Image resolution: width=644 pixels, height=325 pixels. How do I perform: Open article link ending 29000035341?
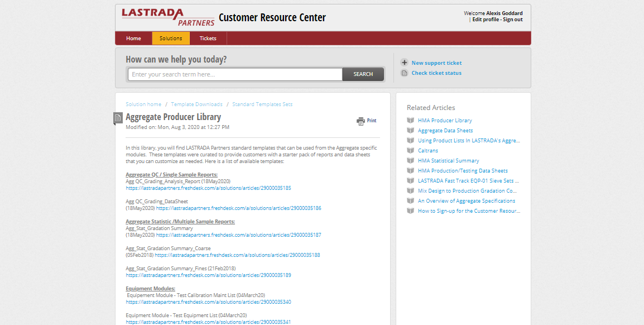(x=208, y=322)
